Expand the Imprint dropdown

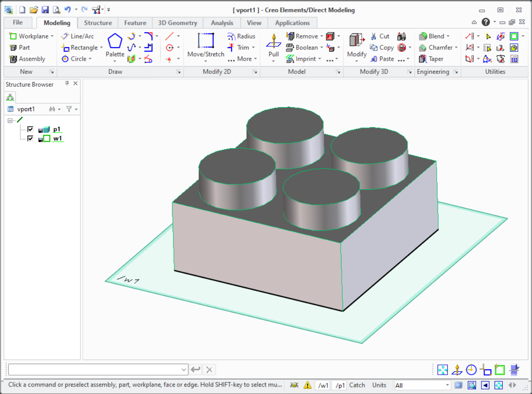coord(320,59)
